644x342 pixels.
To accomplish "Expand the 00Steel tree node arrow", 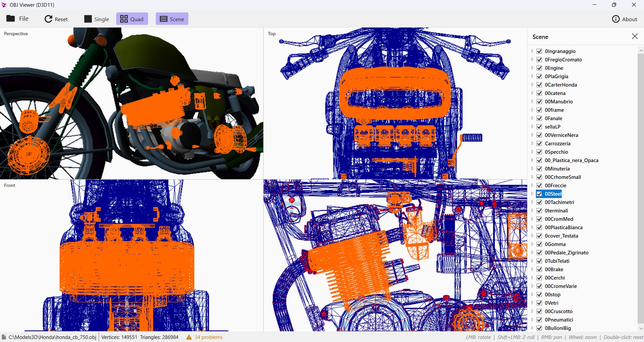I will pyautogui.click(x=533, y=194).
